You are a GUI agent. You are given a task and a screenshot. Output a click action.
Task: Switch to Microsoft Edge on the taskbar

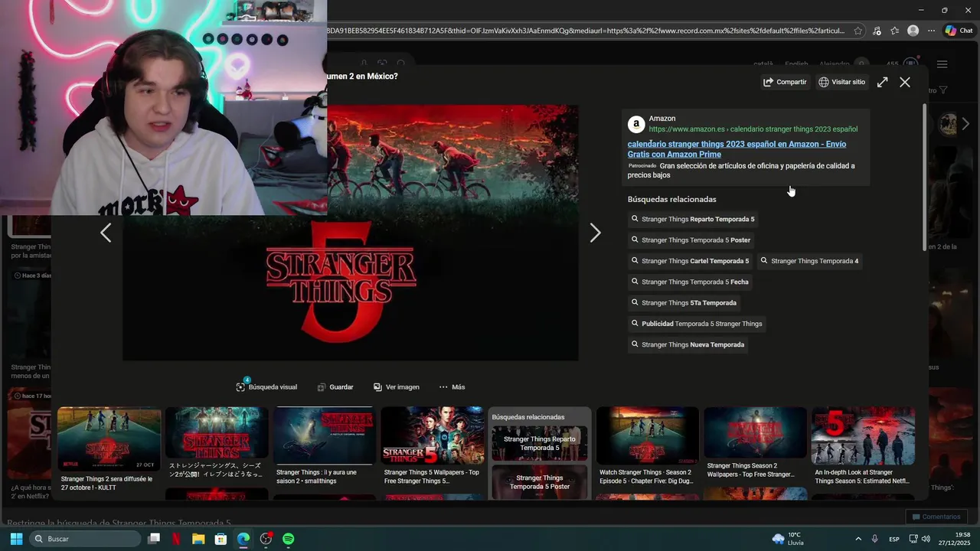(x=243, y=539)
